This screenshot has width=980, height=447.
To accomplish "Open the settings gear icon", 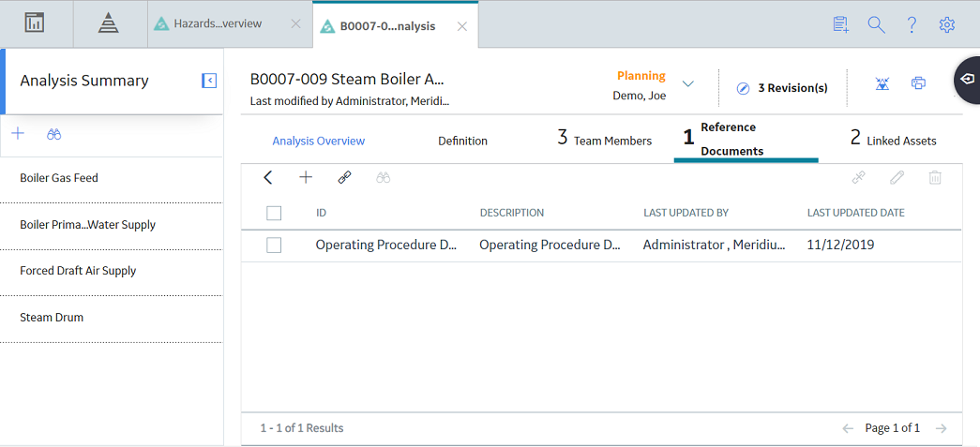I will [947, 24].
